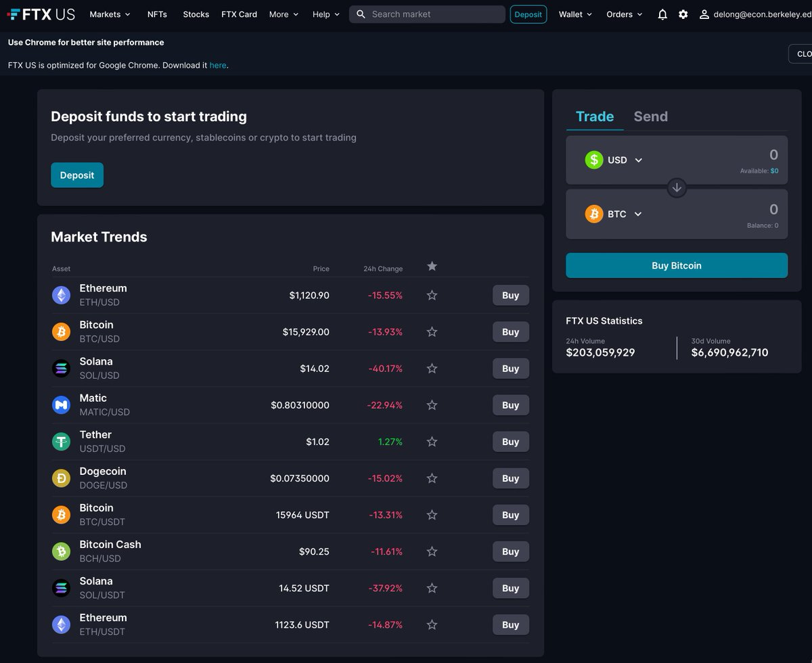Screen dimensions: 812x663
Task: Click Tether's 1.27% change value
Action: [390, 442]
